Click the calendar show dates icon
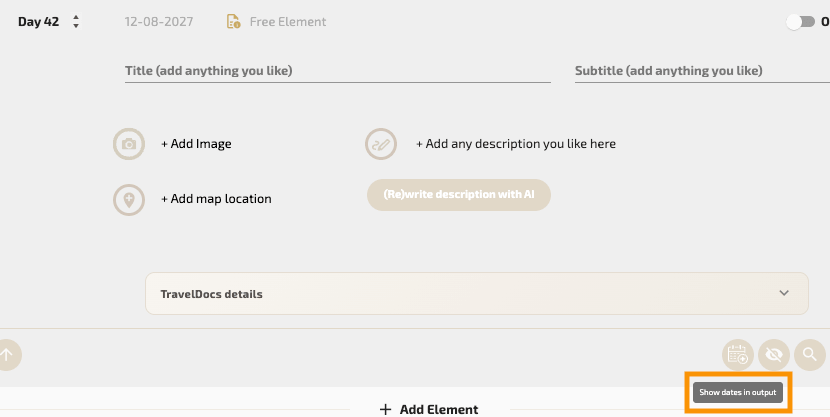Screen dimensions: 830x417 coord(738,354)
